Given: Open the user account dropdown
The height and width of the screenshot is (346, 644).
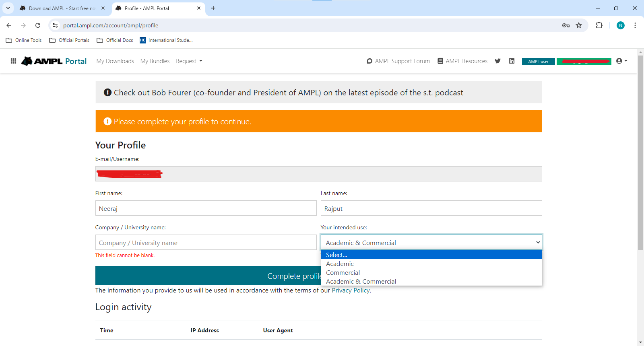Looking at the screenshot, I should pyautogui.click(x=622, y=61).
